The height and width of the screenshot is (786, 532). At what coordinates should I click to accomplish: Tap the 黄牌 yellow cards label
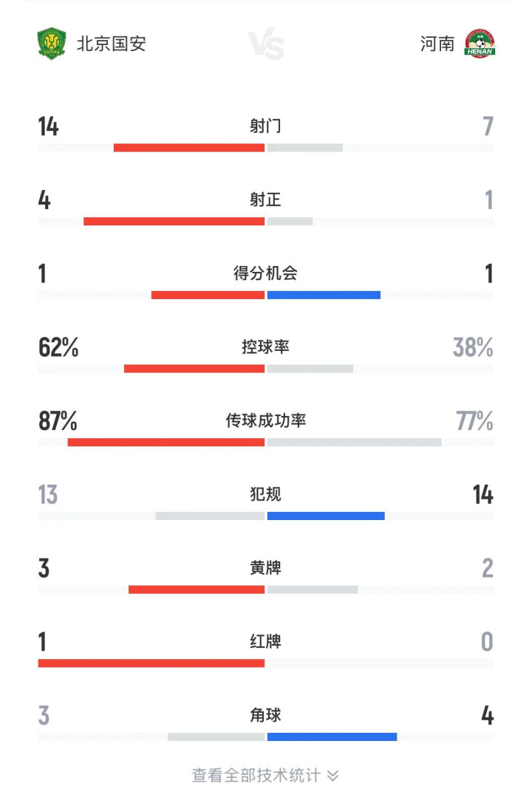[266, 568]
